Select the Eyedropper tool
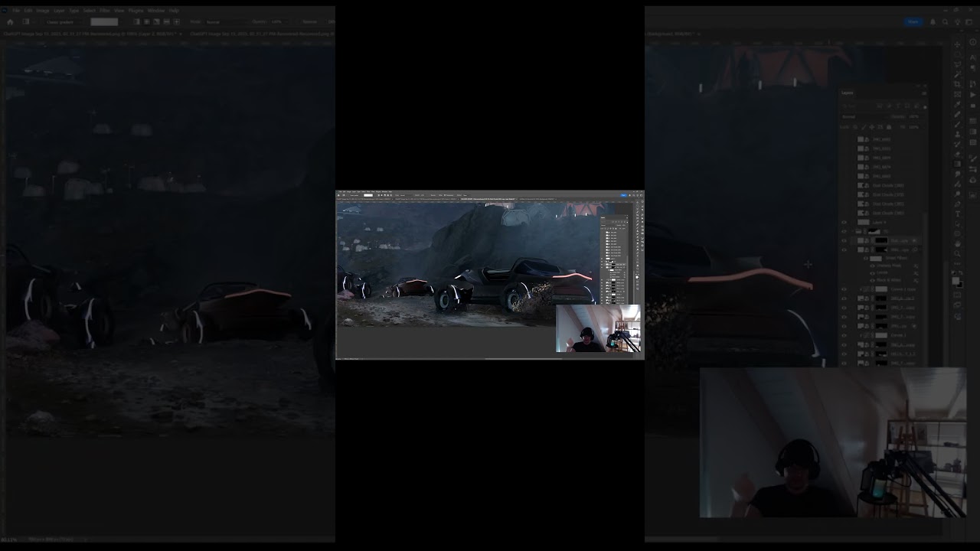Screen dimensions: 980x551 (958, 104)
